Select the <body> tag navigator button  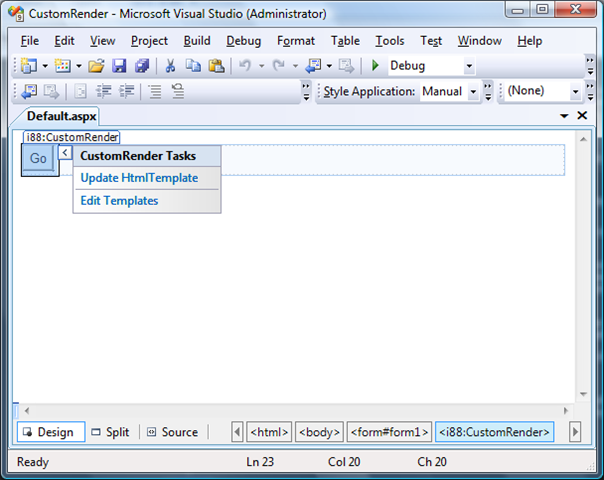(319, 432)
